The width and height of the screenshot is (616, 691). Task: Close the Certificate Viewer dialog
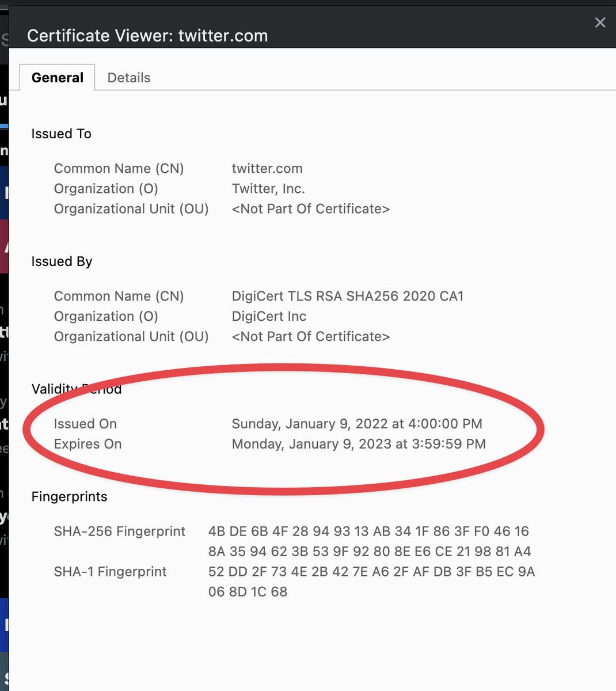(600, 22)
